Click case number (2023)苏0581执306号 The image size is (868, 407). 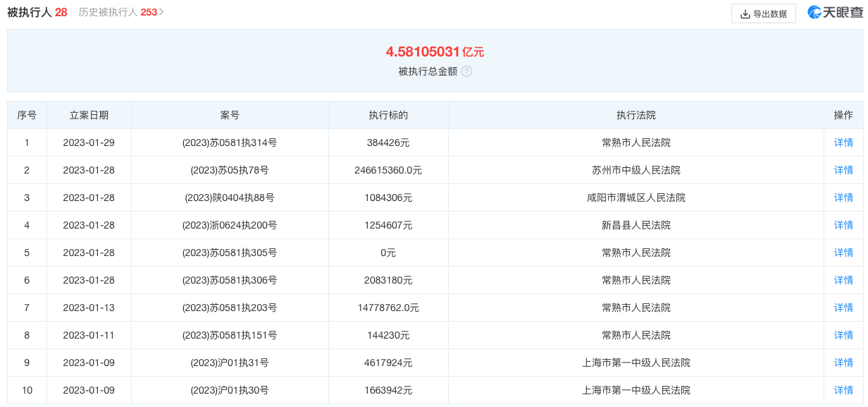[230, 280]
